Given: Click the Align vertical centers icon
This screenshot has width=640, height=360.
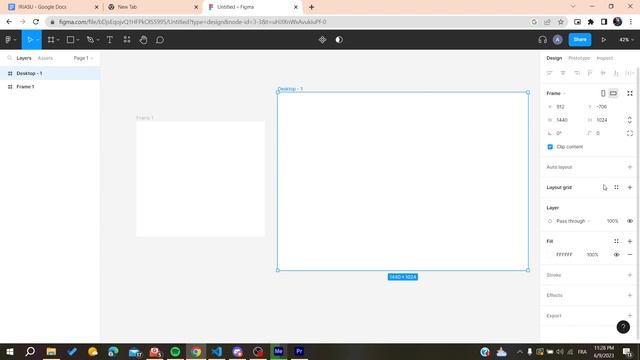Looking at the screenshot, I should pos(603,73).
